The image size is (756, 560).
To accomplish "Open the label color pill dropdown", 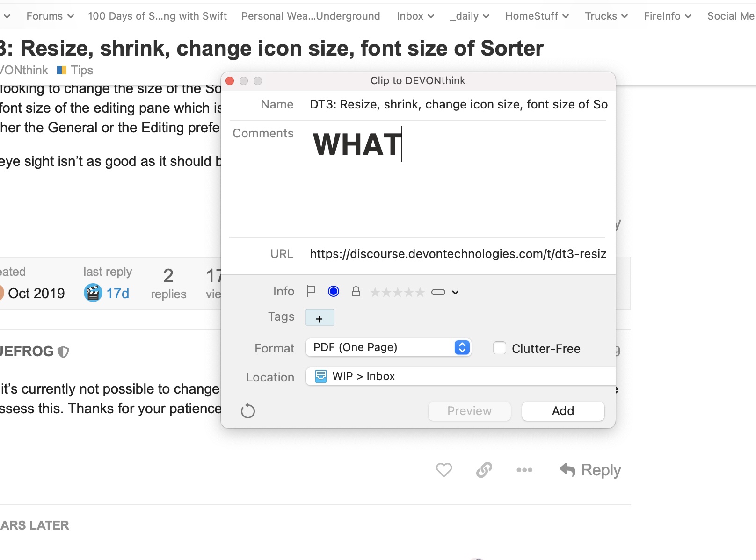I will (x=444, y=293).
